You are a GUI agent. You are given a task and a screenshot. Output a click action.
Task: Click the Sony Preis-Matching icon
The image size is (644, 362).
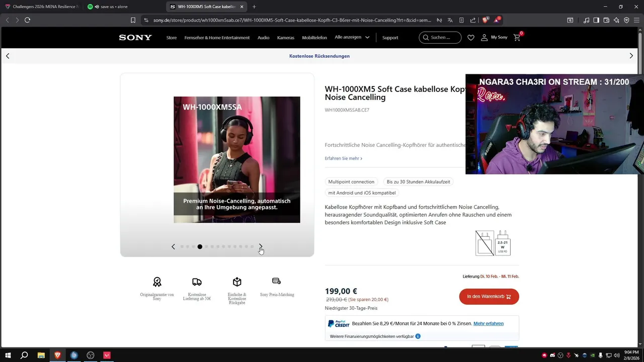(x=276, y=281)
